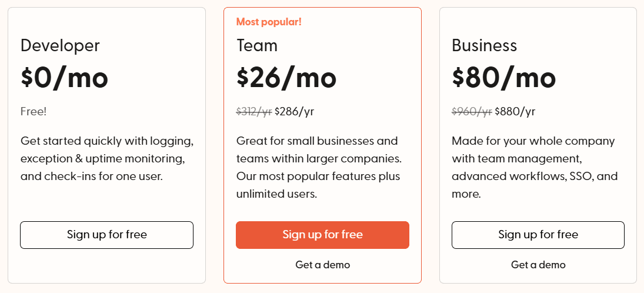Click the Free! label under Developer price
This screenshot has width=644, height=293.
tap(34, 111)
